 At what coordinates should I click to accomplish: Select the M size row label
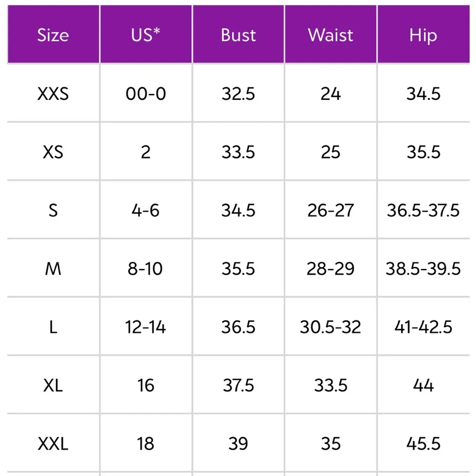[53, 269]
